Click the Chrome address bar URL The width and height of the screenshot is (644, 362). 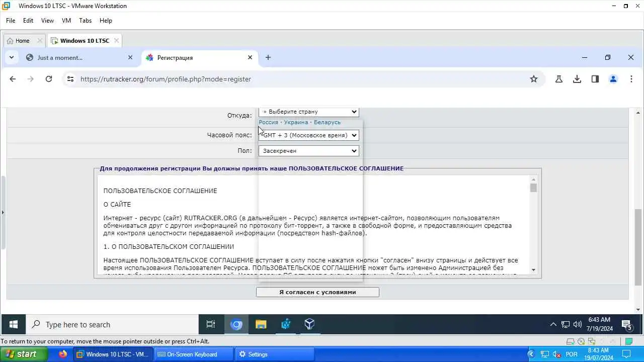(x=166, y=79)
